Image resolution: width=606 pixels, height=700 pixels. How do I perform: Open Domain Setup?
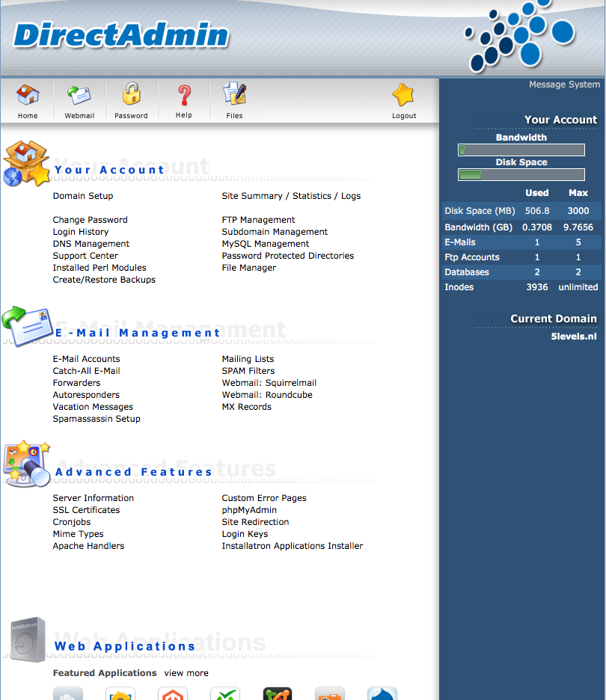point(83,196)
